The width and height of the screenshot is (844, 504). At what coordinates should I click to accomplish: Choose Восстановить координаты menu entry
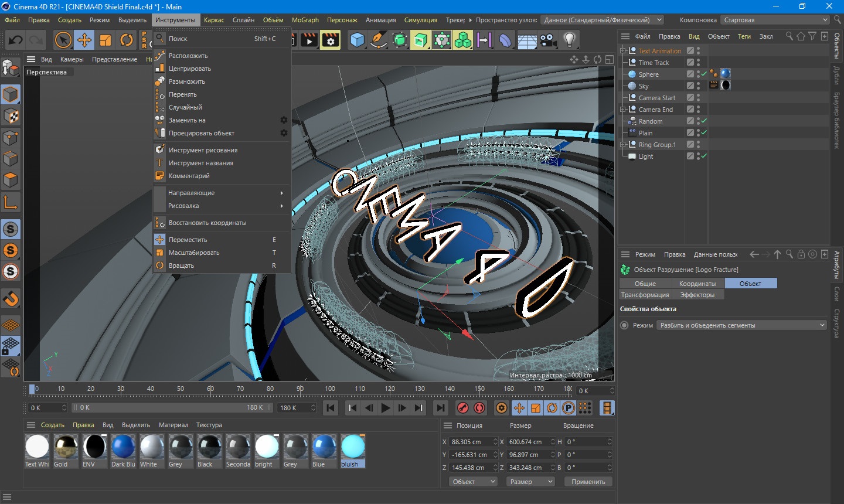point(222,223)
